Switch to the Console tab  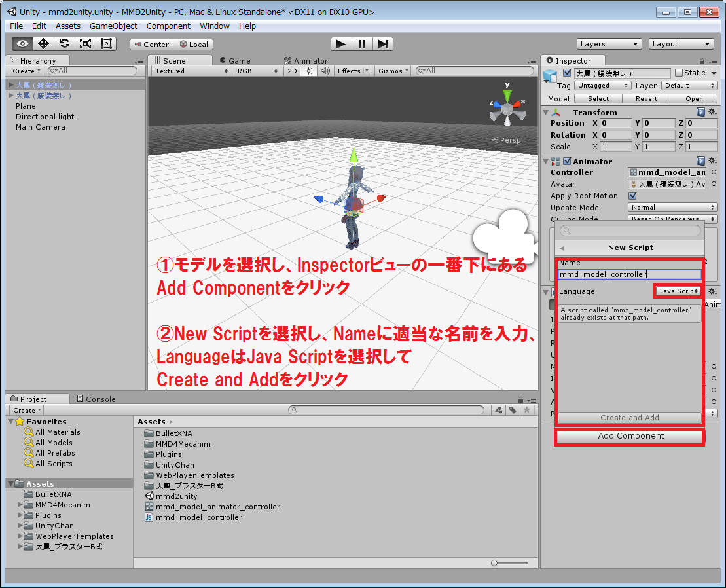point(96,399)
